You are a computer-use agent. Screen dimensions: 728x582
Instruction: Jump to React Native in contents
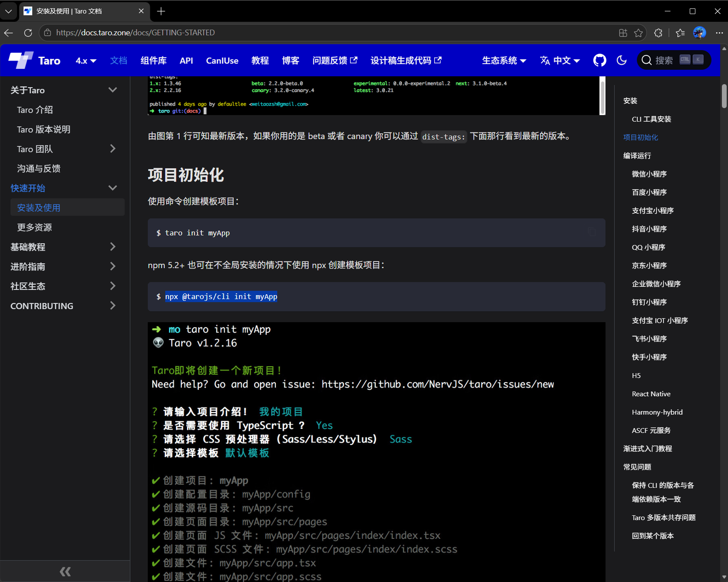click(651, 394)
